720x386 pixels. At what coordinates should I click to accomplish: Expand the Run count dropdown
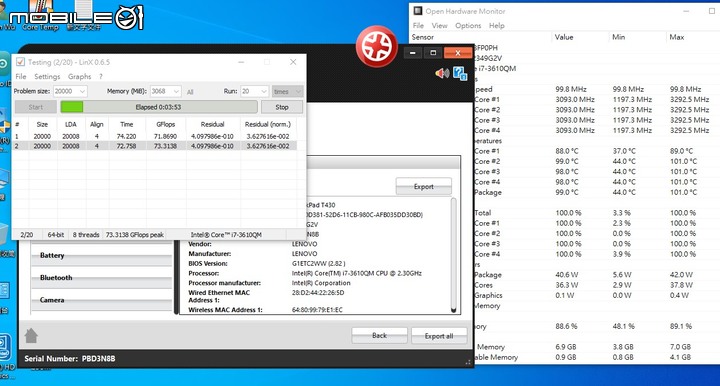coord(264,91)
